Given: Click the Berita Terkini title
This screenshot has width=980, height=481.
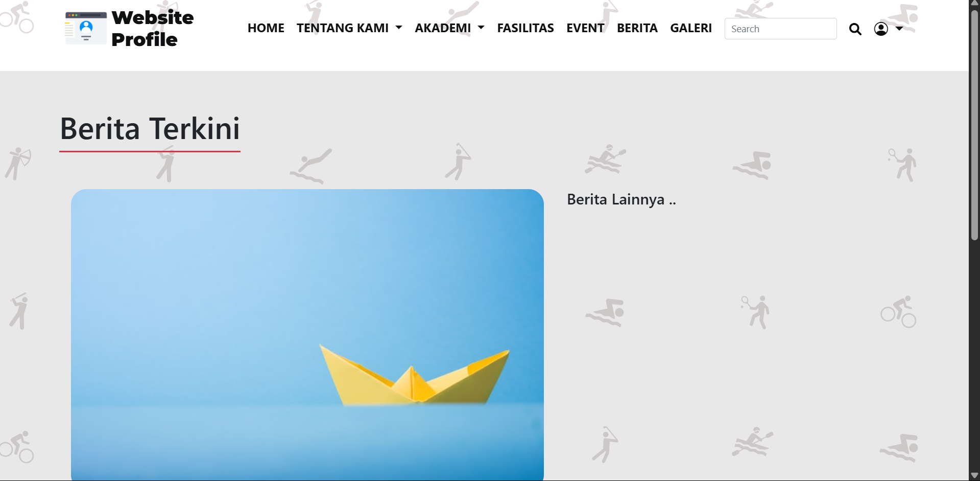Looking at the screenshot, I should [150, 128].
